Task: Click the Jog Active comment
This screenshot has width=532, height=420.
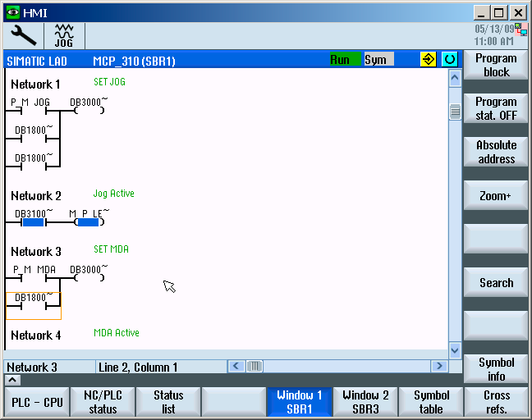Action: pos(113,194)
